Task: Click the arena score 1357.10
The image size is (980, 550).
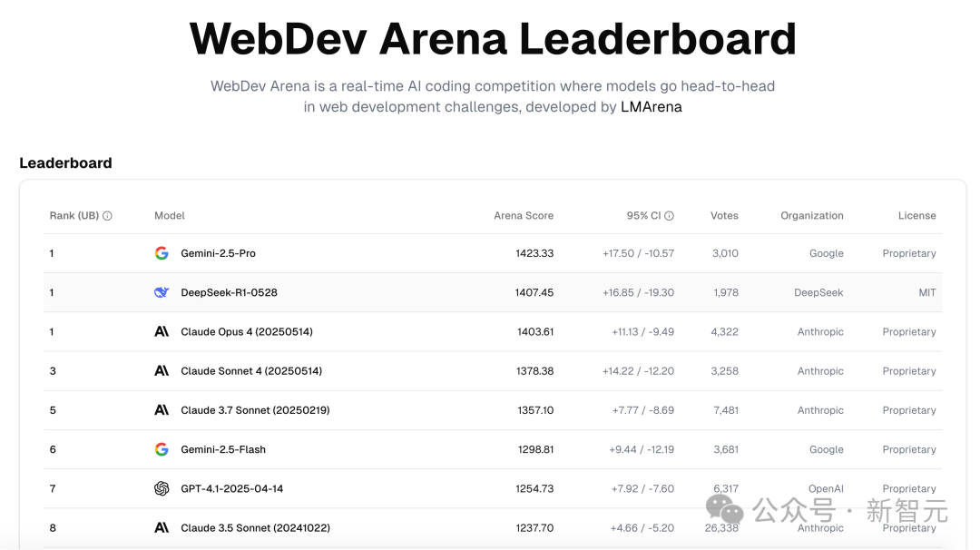Action: (x=535, y=410)
